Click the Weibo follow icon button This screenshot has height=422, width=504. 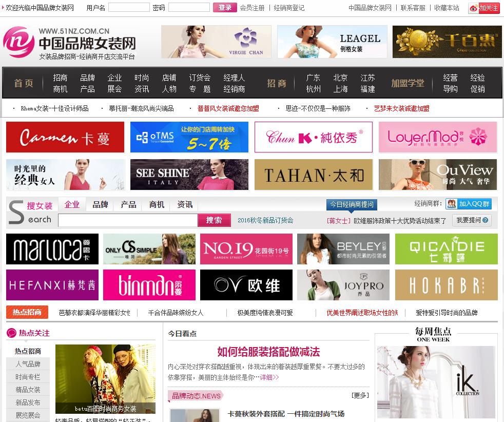(483, 8)
